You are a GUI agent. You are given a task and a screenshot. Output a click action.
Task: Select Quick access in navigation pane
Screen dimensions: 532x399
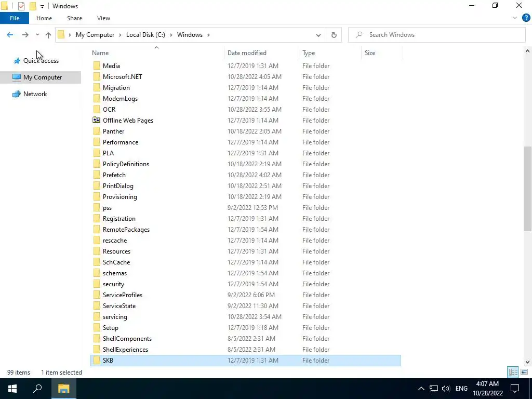(x=41, y=61)
